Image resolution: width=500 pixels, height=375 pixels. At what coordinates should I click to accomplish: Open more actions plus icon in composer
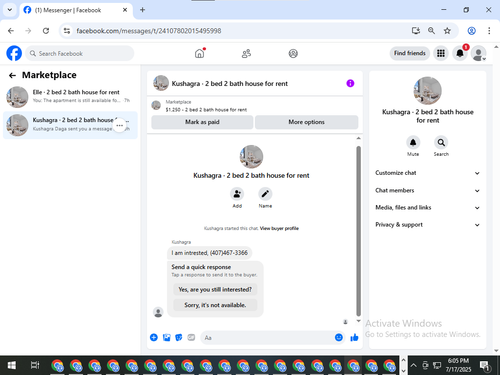click(154, 337)
